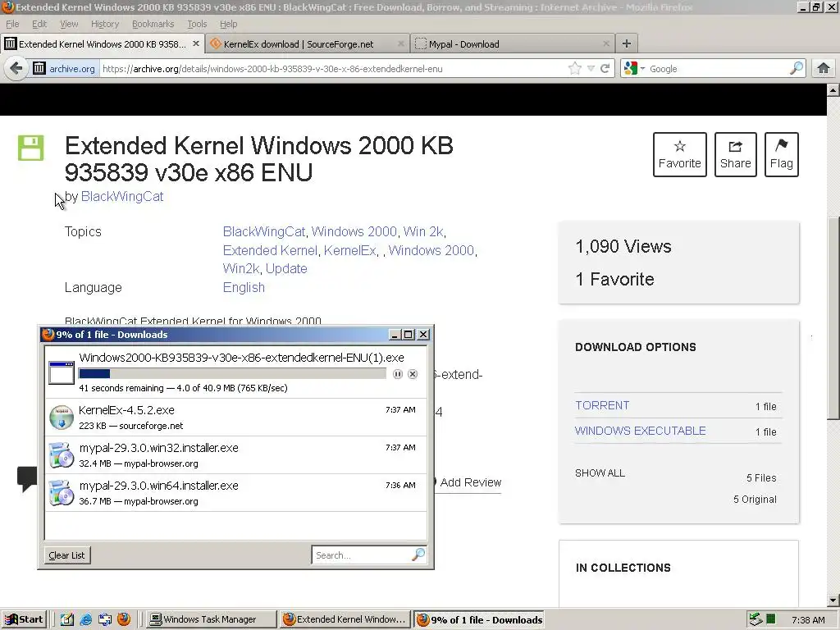Open the Win 2k topic link
The image size is (840, 630).
(422, 231)
